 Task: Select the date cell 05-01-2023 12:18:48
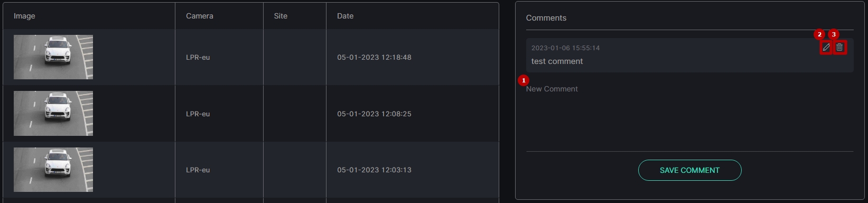click(x=374, y=57)
